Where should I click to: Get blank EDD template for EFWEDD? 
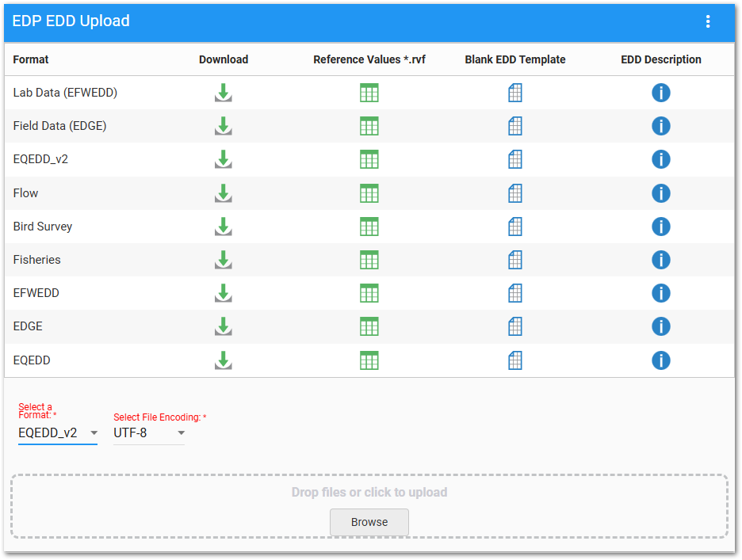tap(515, 293)
